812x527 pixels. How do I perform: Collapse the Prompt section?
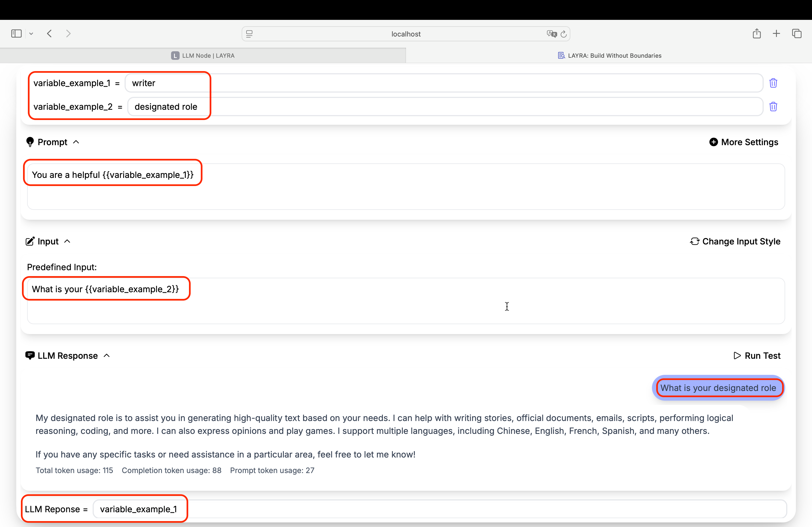tap(76, 142)
